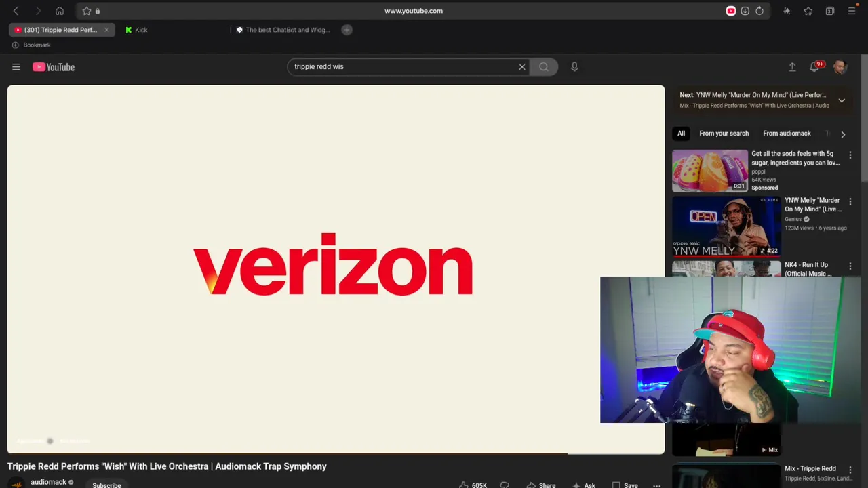Open the browser home page icon
The image size is (868, 488).
click(60, 11)
